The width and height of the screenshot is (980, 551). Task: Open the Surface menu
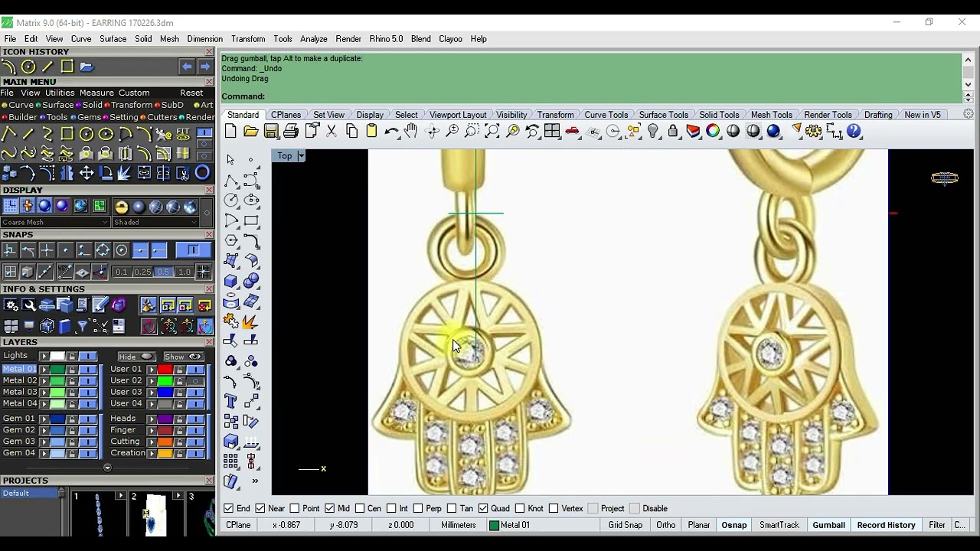[113, 39]
